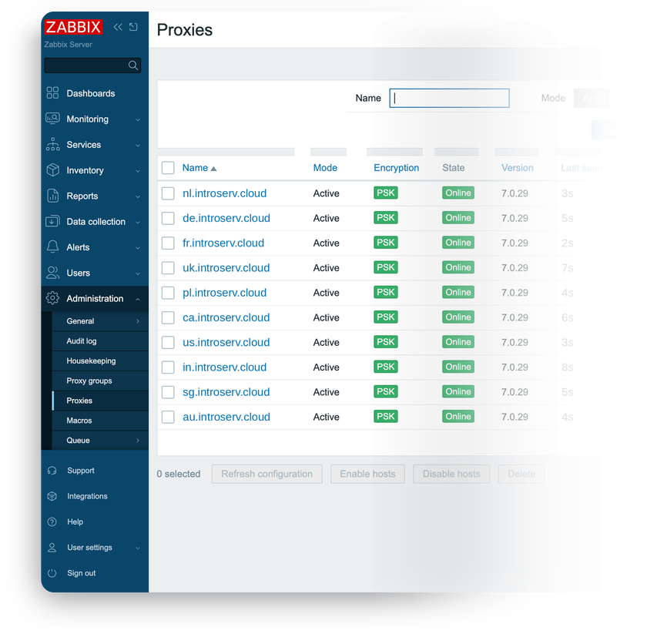647x644 pixels.
Task: Expand the Alerts menu chevron
Action: click(x=138, y=247)
